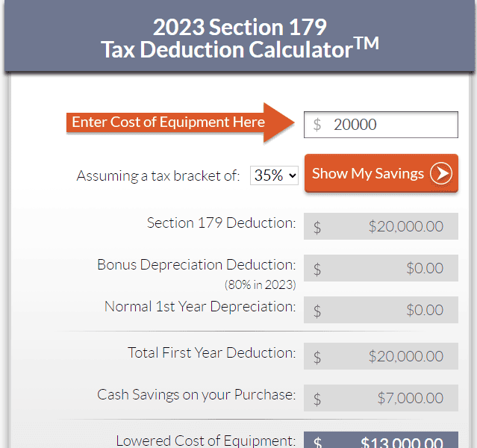This screenshot has height=448, width=477.
Task: Open the 35% tax bracket dropdown
Action: coord(274,175)
